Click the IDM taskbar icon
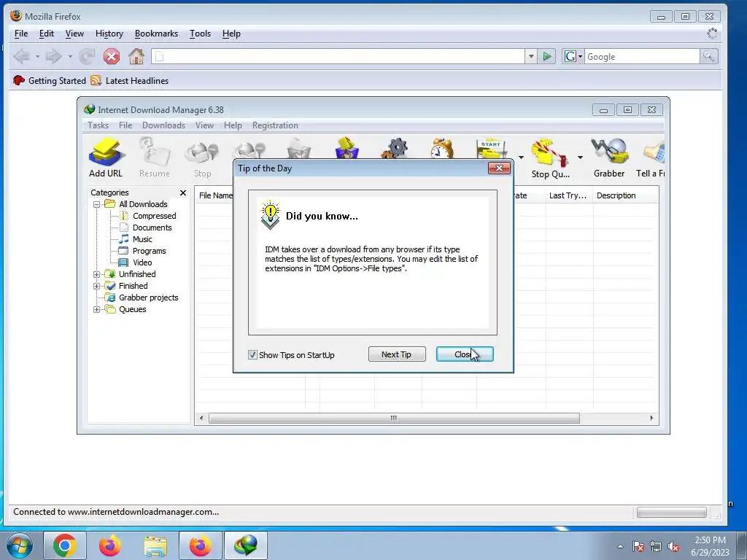747x560 pixels. [246, 545]
